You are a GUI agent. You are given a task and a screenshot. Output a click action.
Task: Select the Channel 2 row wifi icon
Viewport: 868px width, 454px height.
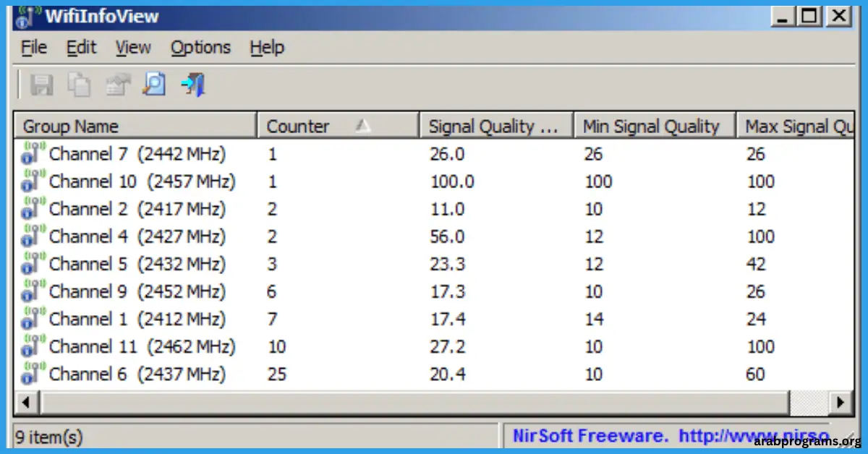pyautogui.click(x=33, y=210)
